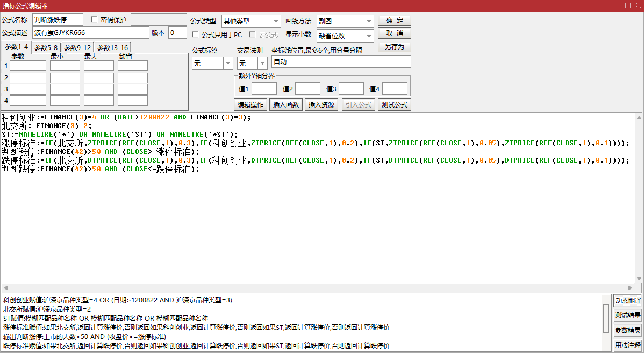Click the code line starting 判断跌停:
This screenshot has height=353, width=644.
click(x=100, y=169)
